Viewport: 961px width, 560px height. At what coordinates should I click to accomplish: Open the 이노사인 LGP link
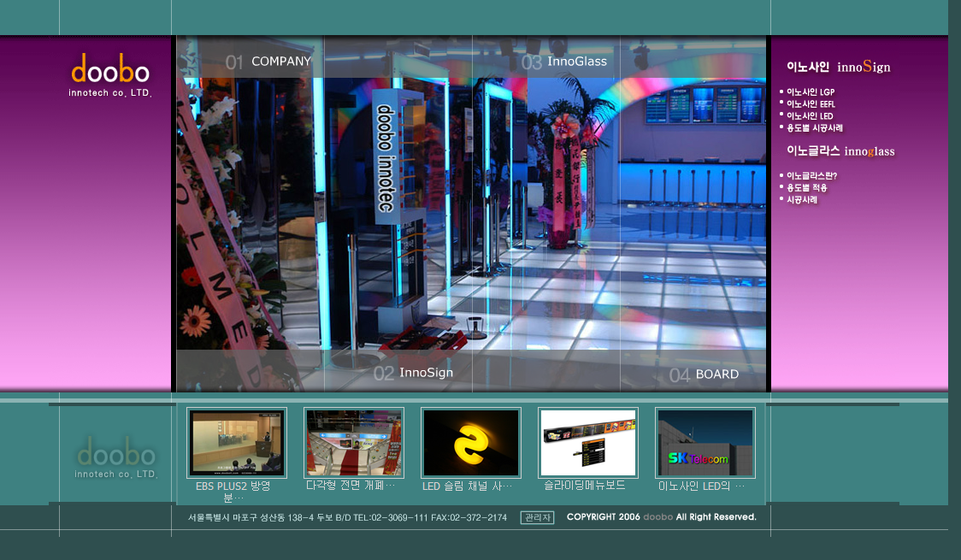tap(811, 91)
